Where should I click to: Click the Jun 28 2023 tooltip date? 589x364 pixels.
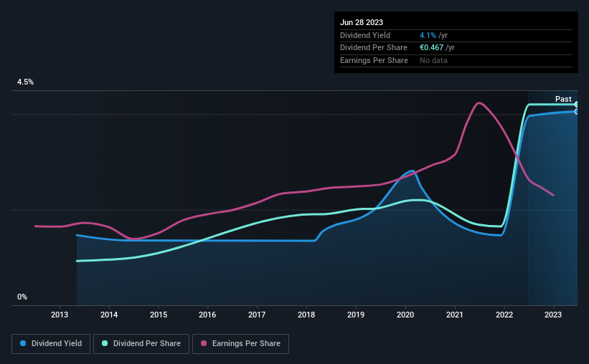pyautogui.click(x=362, y=22)
